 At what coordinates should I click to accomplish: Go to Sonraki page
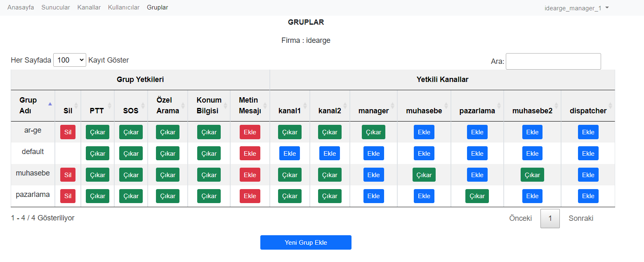pyautogui.click(x=581, y=218)
